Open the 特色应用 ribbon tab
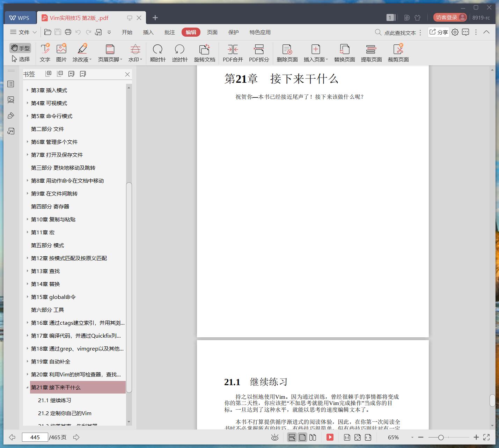 [x=260, y=32]
